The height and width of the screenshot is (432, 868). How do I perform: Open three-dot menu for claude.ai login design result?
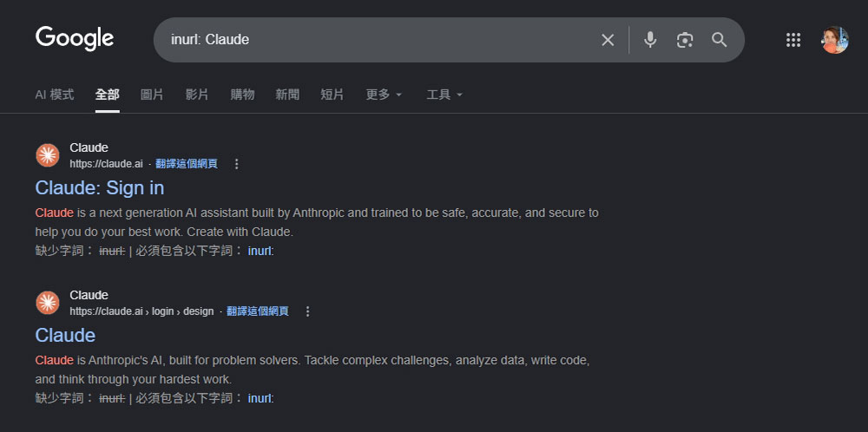(308, 311)
